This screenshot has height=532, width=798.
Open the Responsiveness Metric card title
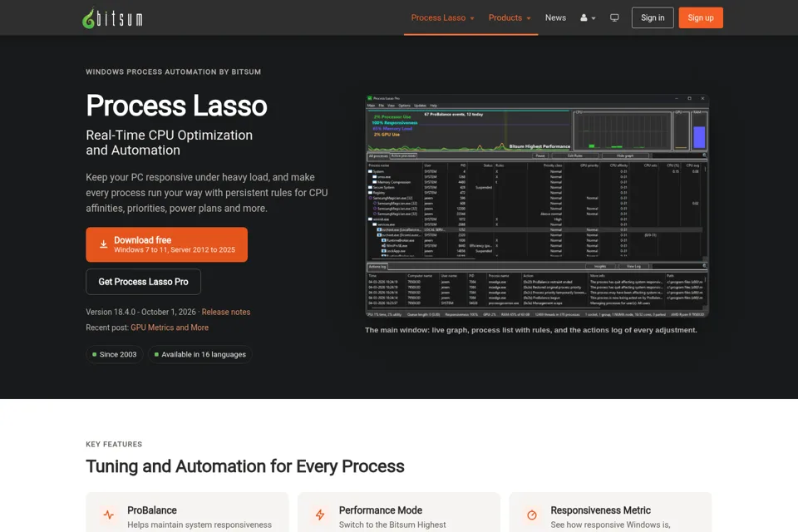click(600, 510)
